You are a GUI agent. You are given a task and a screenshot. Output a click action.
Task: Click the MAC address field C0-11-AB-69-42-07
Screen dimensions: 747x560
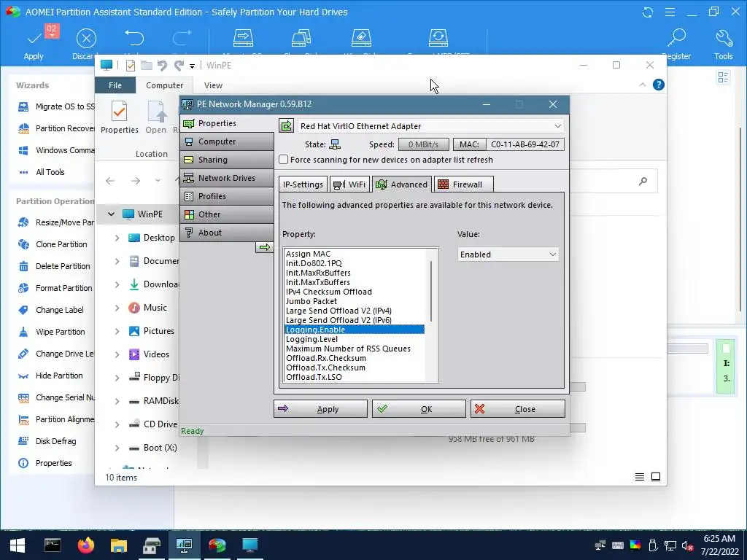pos(525,144)
